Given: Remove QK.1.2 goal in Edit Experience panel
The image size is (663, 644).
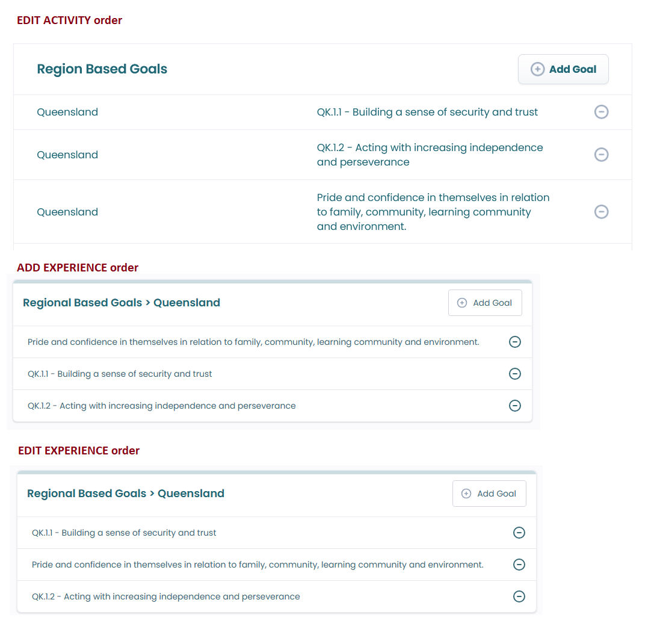Looking at the screenshot, I should [519, 596].
